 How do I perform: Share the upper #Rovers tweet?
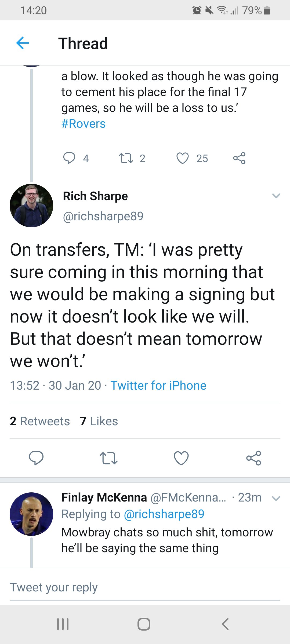239,158
